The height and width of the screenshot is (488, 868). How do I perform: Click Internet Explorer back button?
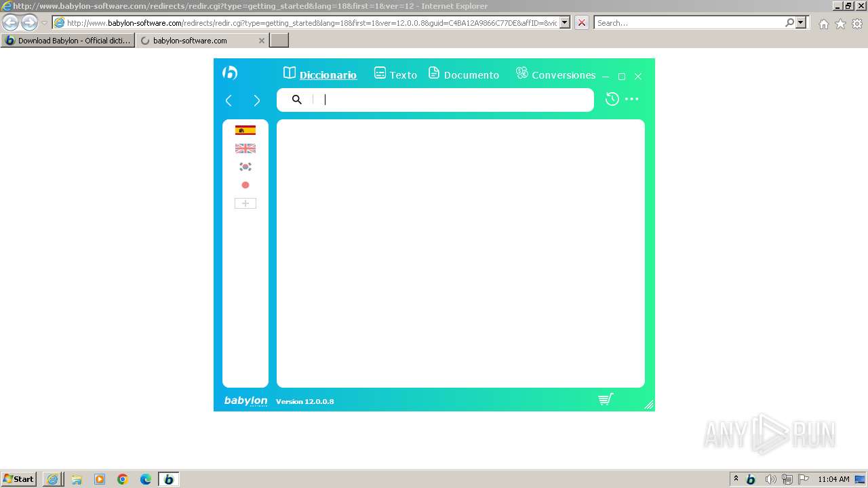pyautogui.click(x=10, y=22)
